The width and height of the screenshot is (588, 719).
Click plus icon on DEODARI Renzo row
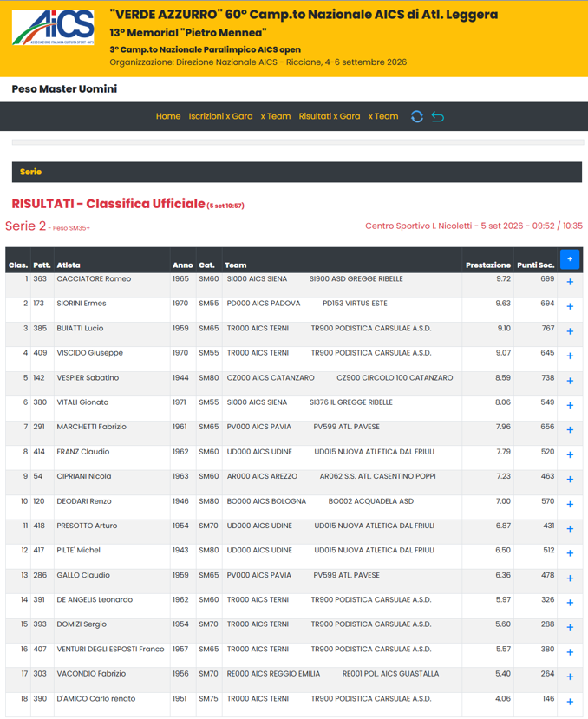570,504
